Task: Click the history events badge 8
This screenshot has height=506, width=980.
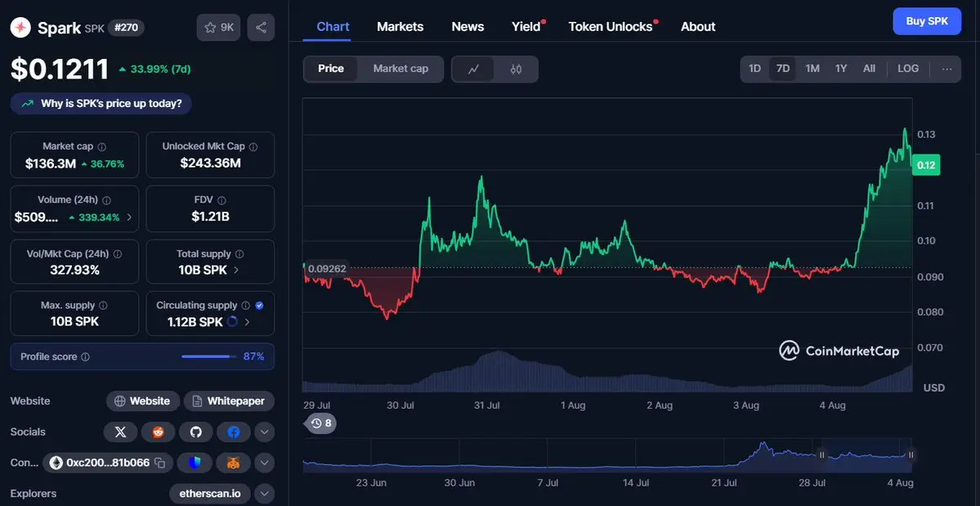Action: pos(320,423)
